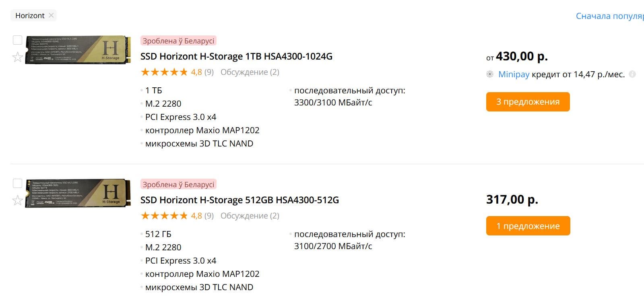
Task: Click 'Зроблена ў Беларусі' badge on 1TB SSD
Action: pyautogui.click(x=178, y=41)
